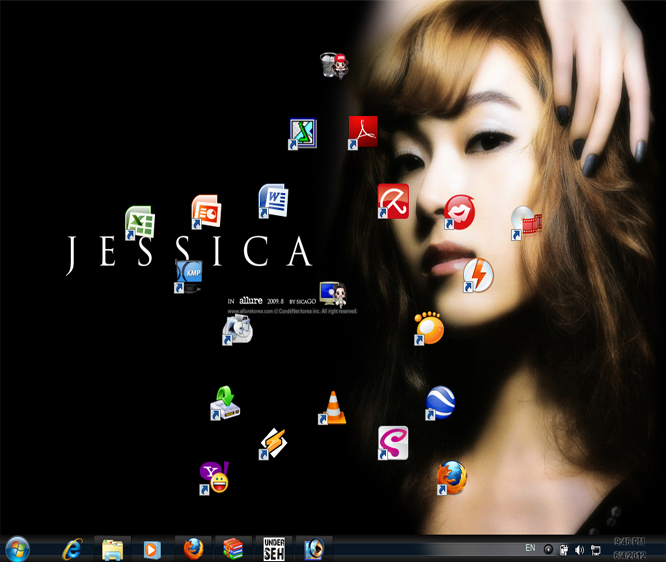This screenshot has height=562, width=666.
Task: Open the Avira red umbrella shortcut
Action: coord(393,201)
